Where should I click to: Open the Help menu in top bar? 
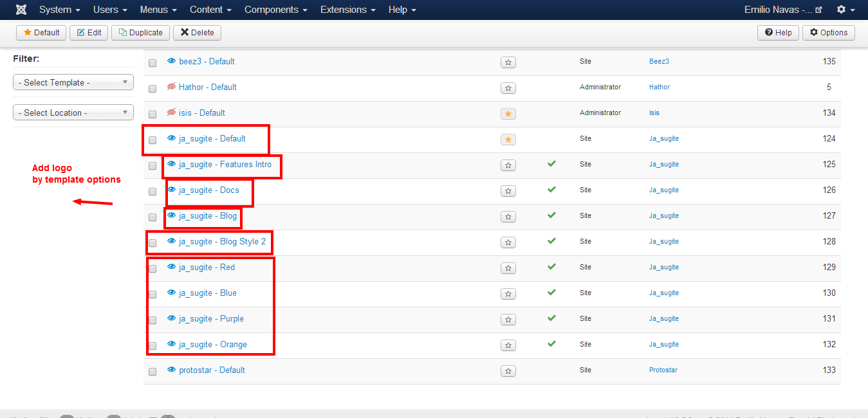click(x=402, y=10)
